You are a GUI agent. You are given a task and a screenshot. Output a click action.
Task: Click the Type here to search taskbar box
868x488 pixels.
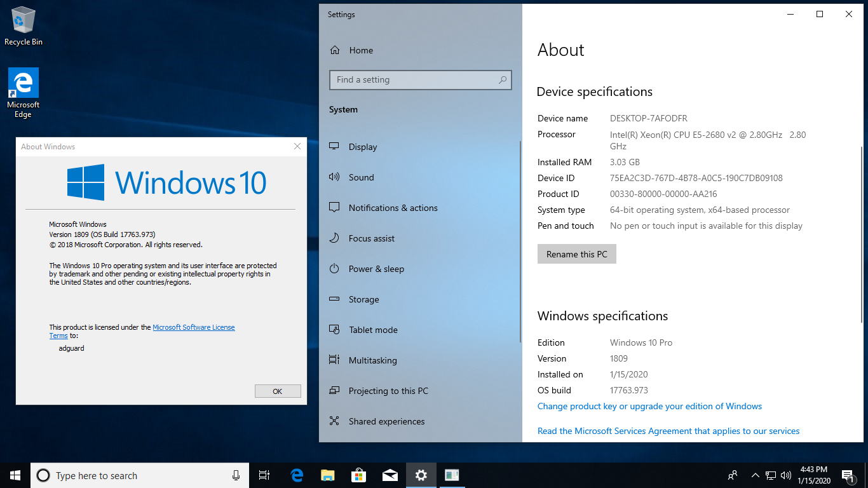[x=139, y=475]
